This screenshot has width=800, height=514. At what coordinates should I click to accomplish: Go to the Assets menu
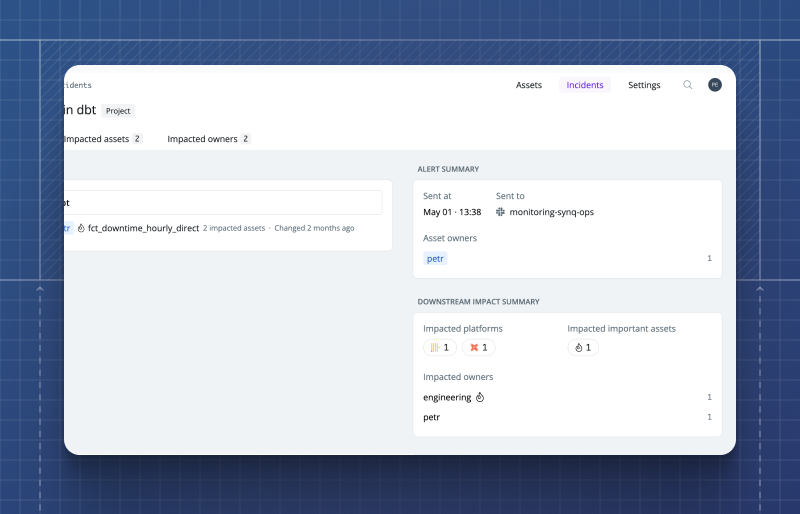pos(529,85)
